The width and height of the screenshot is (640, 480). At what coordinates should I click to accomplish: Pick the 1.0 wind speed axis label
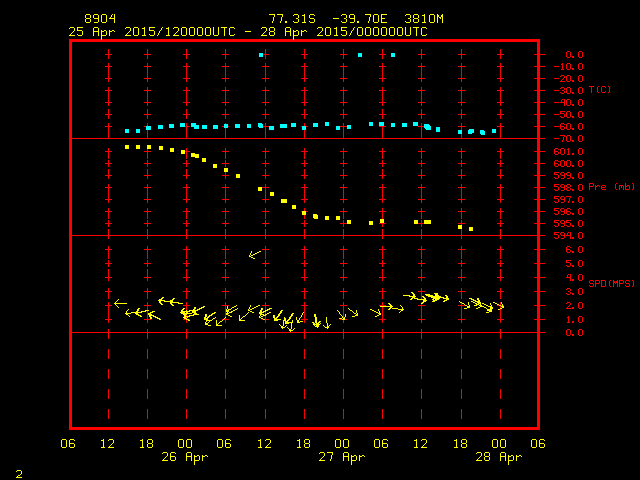click(x=574, y=320)
